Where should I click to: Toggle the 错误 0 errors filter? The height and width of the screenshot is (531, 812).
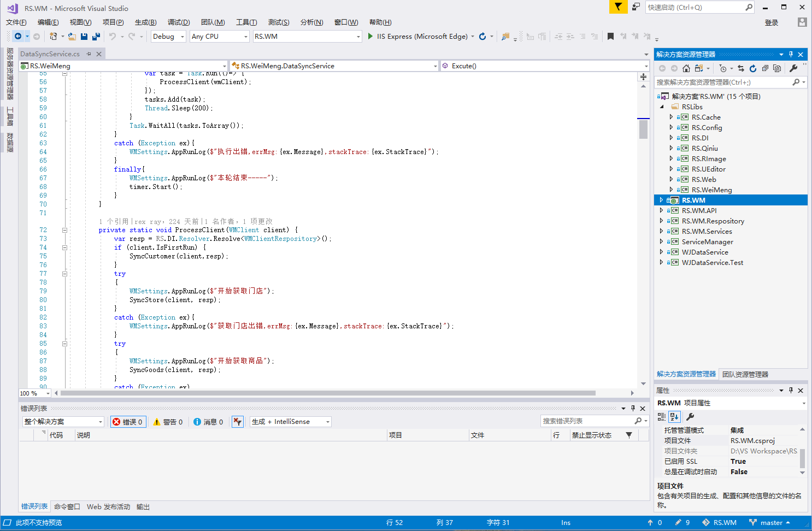coord(128,422)
